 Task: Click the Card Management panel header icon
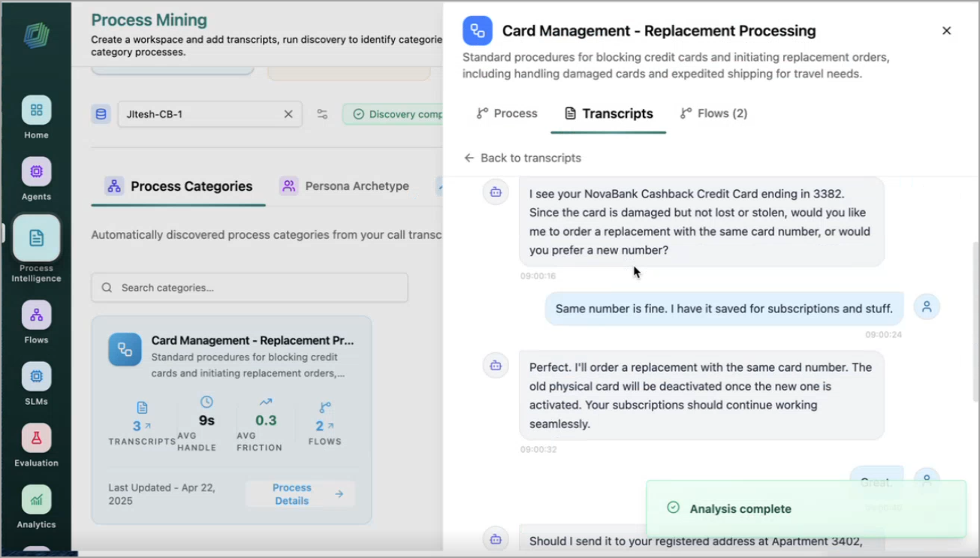(x=478, y=31)
